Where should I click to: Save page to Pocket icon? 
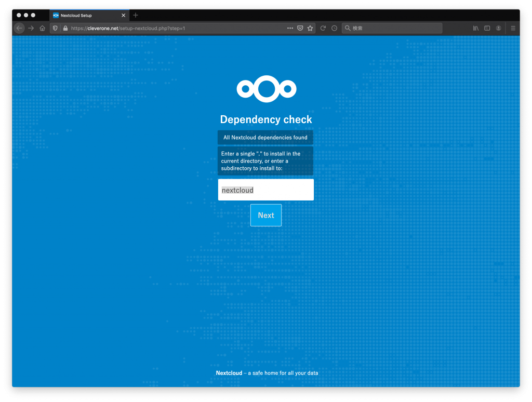click(x=300, y=28)
